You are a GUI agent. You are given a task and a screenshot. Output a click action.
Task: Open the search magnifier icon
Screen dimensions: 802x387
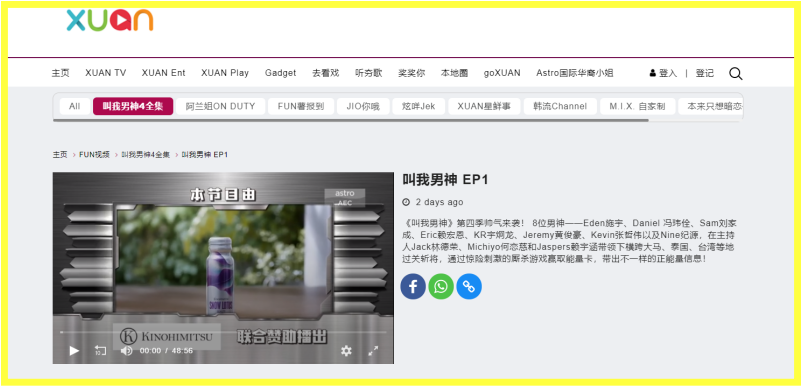[x=735, y=74]
